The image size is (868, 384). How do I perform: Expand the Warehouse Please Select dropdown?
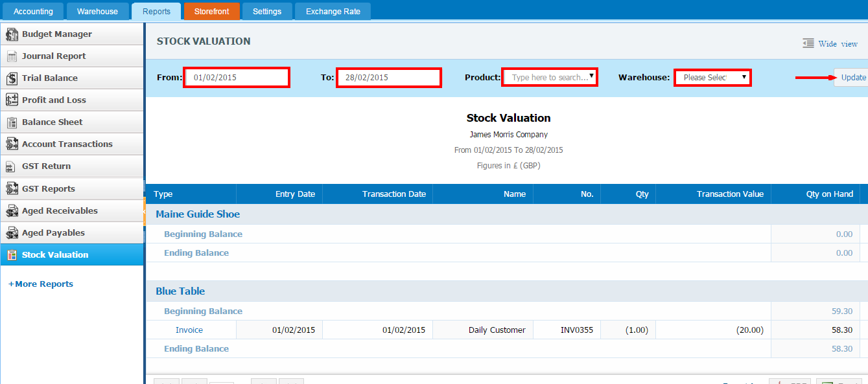pos(712,77)
